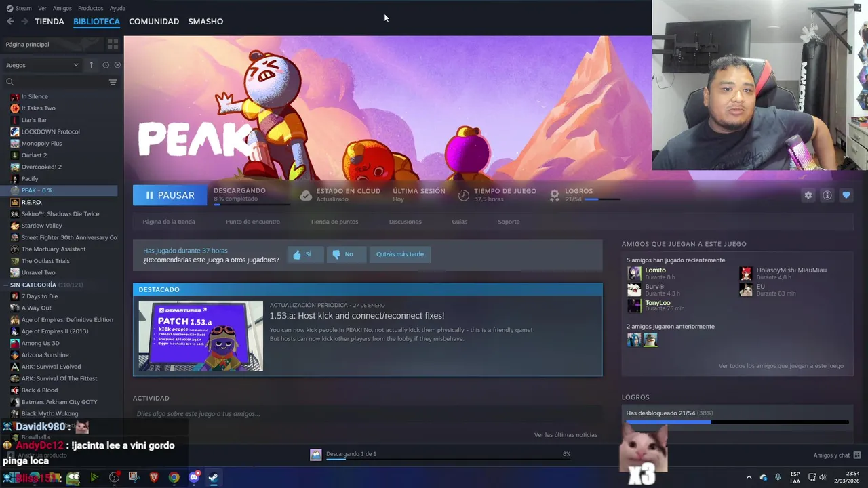The height and width of the screenshot is (488, 868).
Task: Open Página de la tienda link
Action: pyautogui.click(x=169, y=222)
